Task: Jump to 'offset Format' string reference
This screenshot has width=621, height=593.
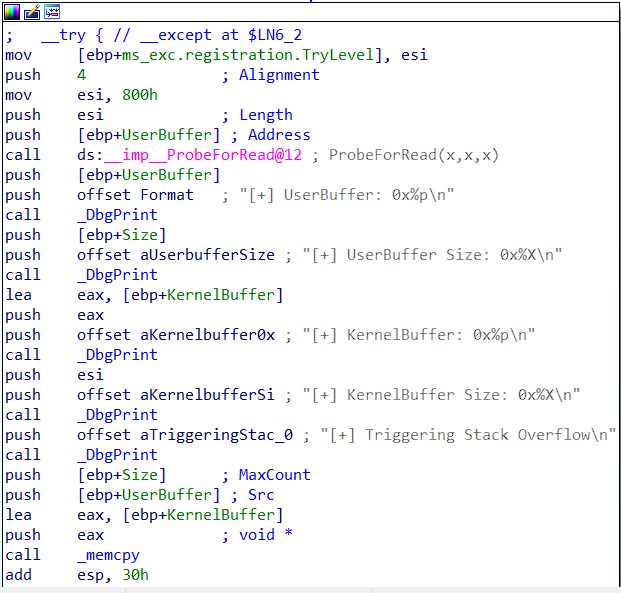Action: [135, 195]
